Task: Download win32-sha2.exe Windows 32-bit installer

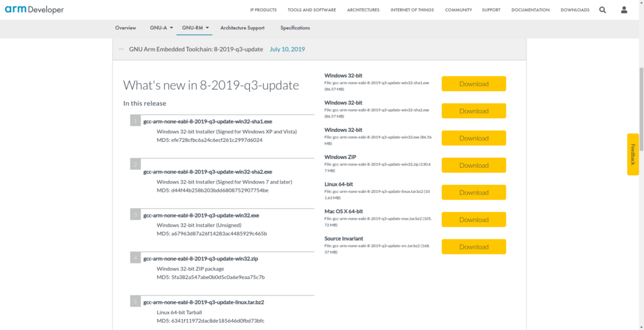Action: (x=474, y=111)
